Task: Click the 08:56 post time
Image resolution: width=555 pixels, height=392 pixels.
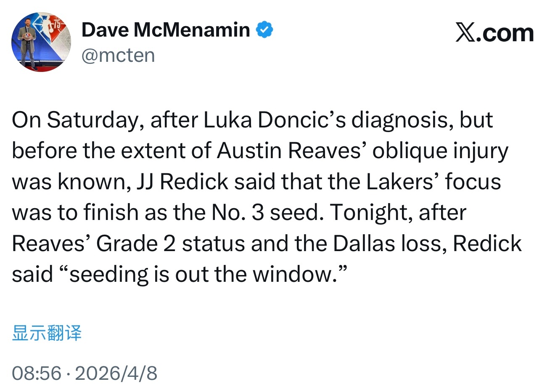Action: pos(37,373)
